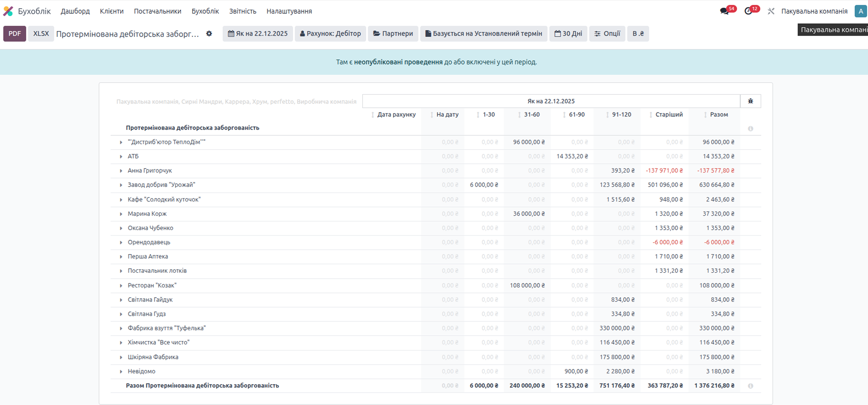This screenshot has height=405, width=868.
Task: Open the activities clock icon
Action: [x=748, y=11]
